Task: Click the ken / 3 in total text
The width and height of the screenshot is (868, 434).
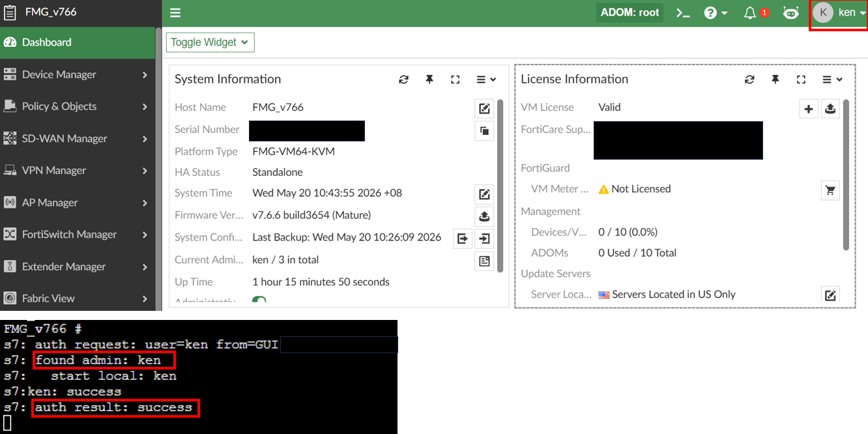Action: point(285,259)
